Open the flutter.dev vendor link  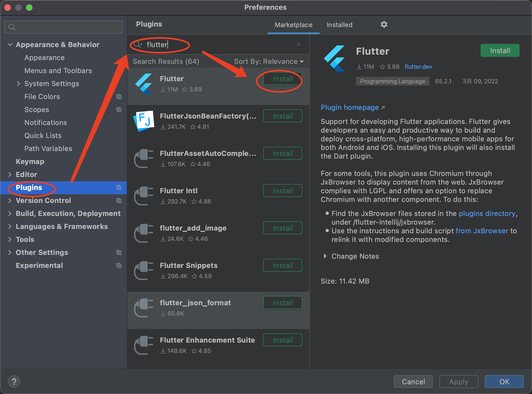(x=418, y=67)
